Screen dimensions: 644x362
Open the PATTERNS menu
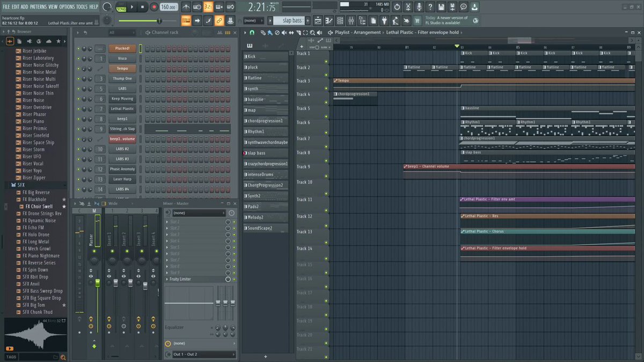tap(38, 6)
